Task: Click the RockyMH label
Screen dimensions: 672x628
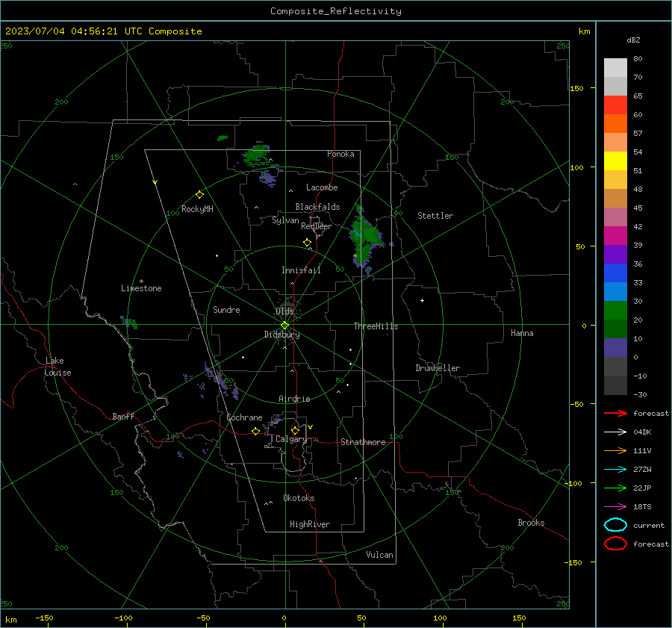Action: coord(197,209)
